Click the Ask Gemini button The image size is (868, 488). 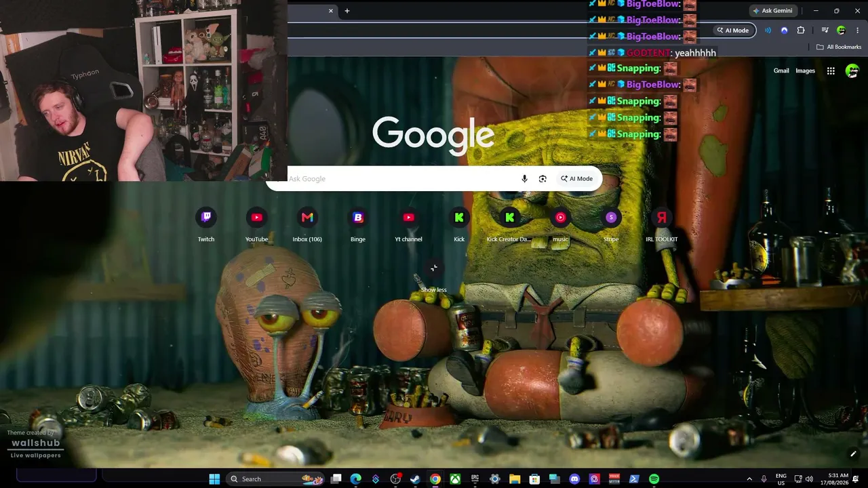(773, 11)
